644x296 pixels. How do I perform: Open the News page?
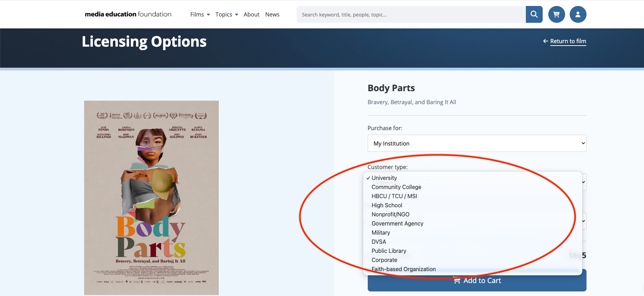click(272, 14)
